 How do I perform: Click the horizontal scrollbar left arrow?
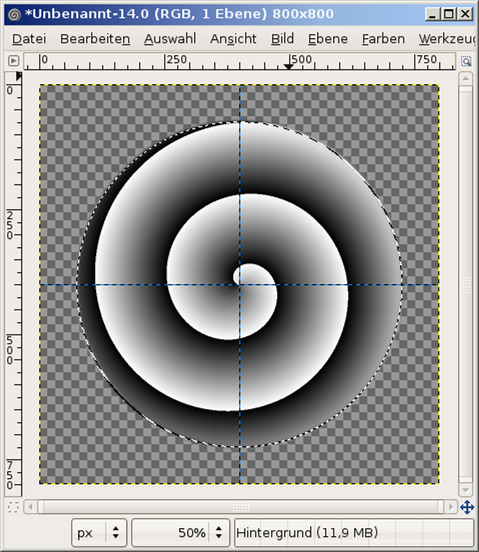click(x=30, y=507)
